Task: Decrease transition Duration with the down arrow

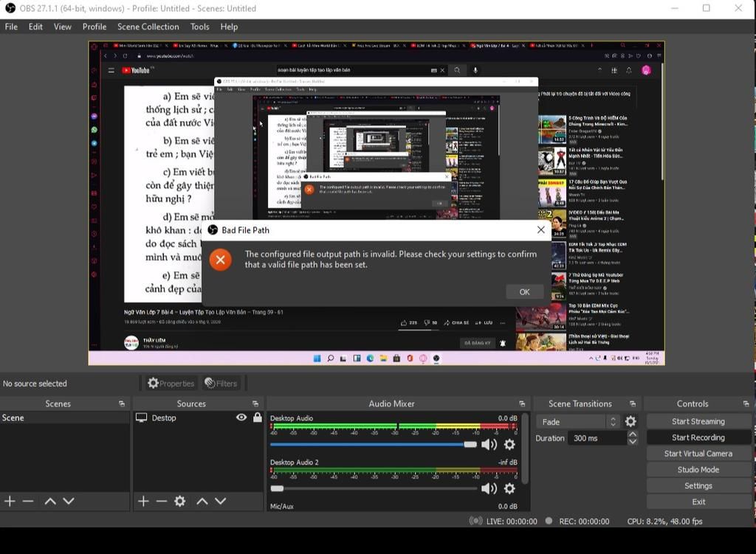Action: (633, 442)
